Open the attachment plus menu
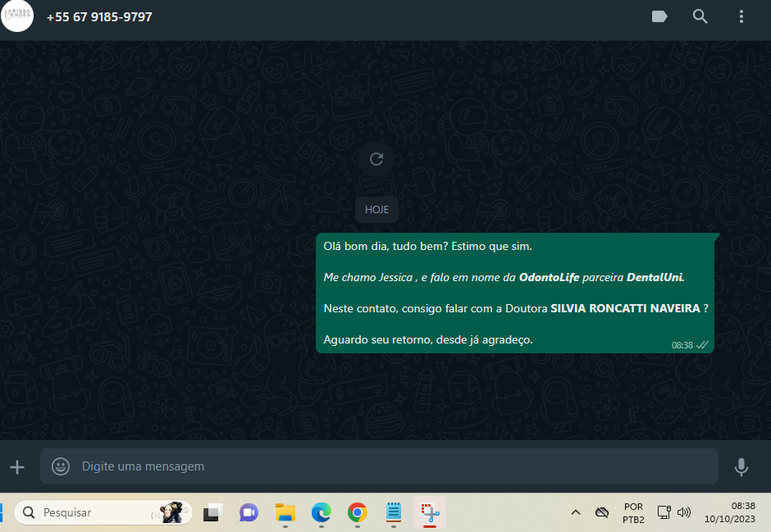Screen dimensions: 771x532 [x=17, y=466]
